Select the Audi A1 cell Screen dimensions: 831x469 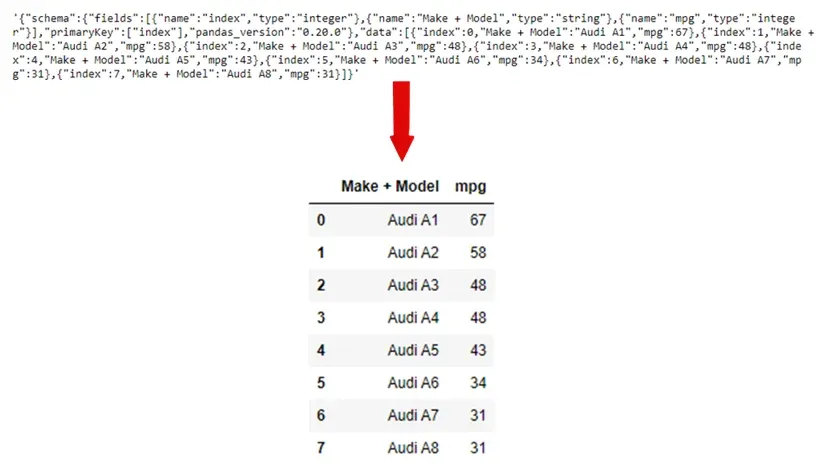413,221
